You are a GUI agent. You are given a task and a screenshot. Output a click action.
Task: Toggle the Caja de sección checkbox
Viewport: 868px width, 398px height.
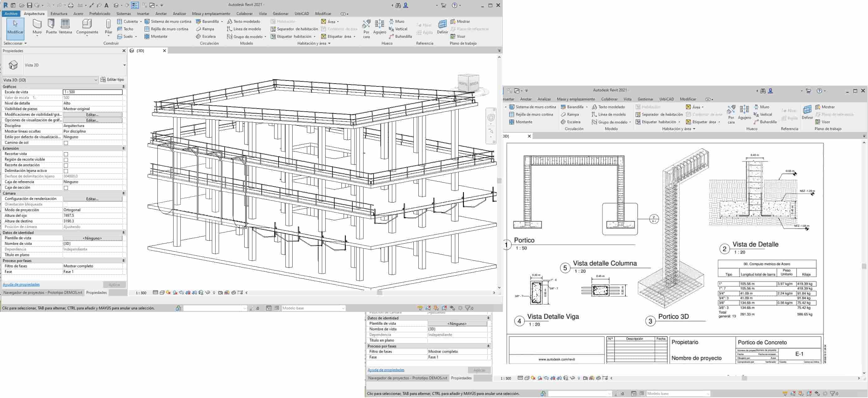tap(66, 188)
